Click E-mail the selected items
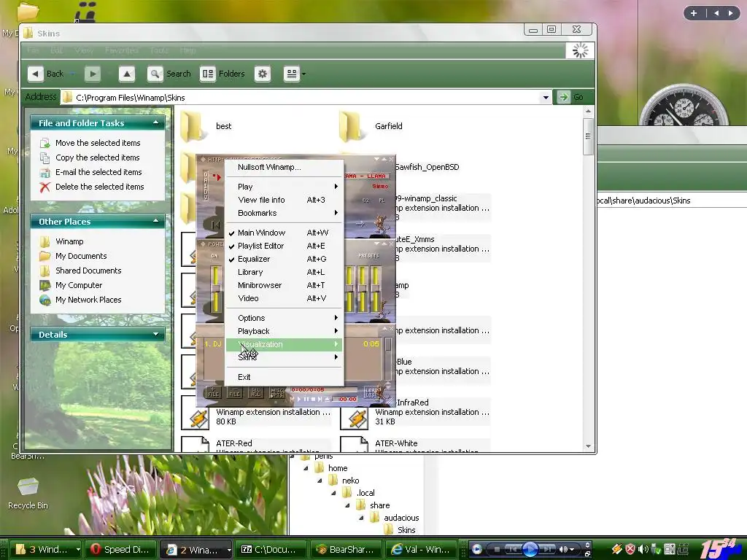The width and height of the screenshot is (747, 560). coord(98,172)
